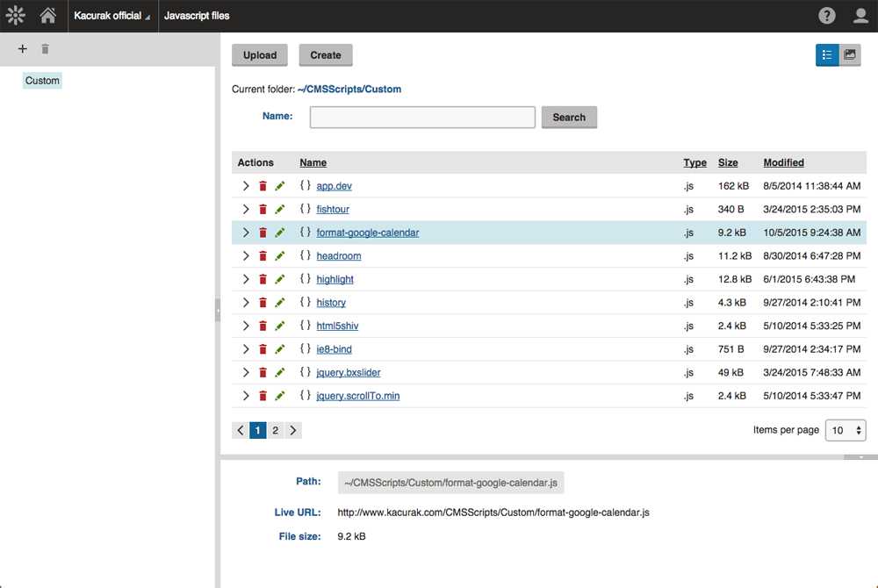Viewport: 878px width, 588px height.
Task: Go to page 2 of results
Action: 275,430
